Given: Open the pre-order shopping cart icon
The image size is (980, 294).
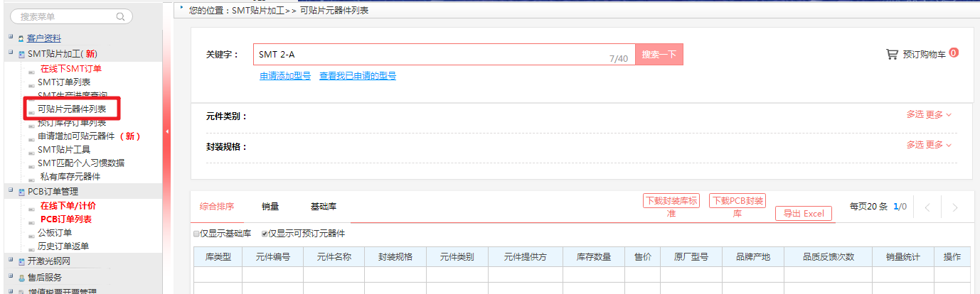Looking at the screenshot, I should [892, 54].
